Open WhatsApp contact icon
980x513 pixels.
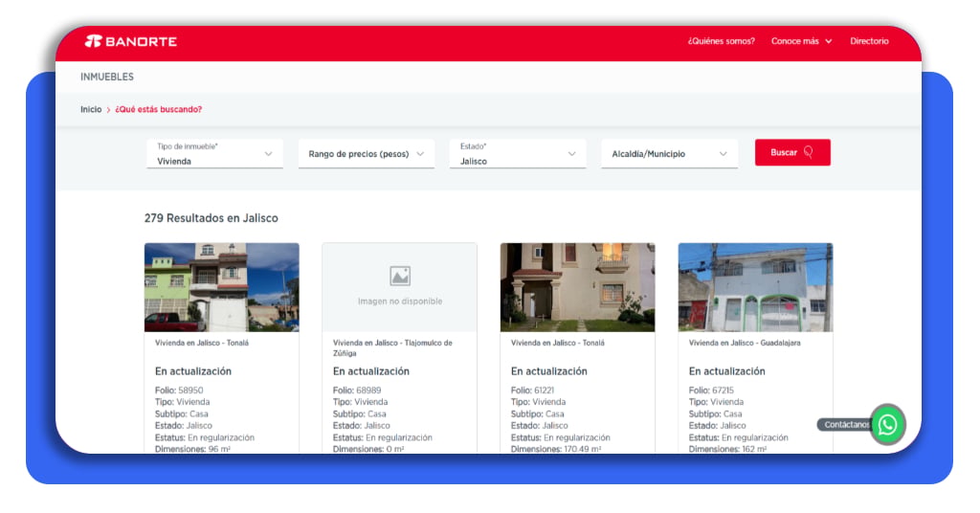[x=887, y=425]
